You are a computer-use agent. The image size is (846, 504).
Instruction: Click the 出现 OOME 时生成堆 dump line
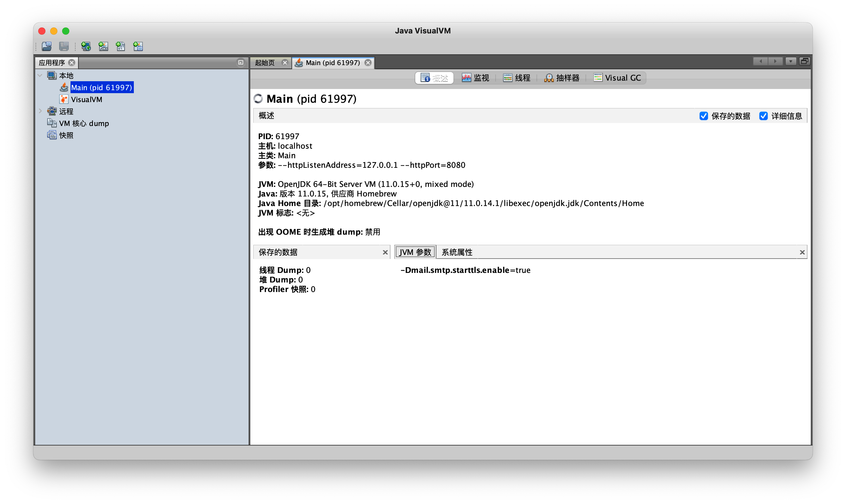pos(319,232)
